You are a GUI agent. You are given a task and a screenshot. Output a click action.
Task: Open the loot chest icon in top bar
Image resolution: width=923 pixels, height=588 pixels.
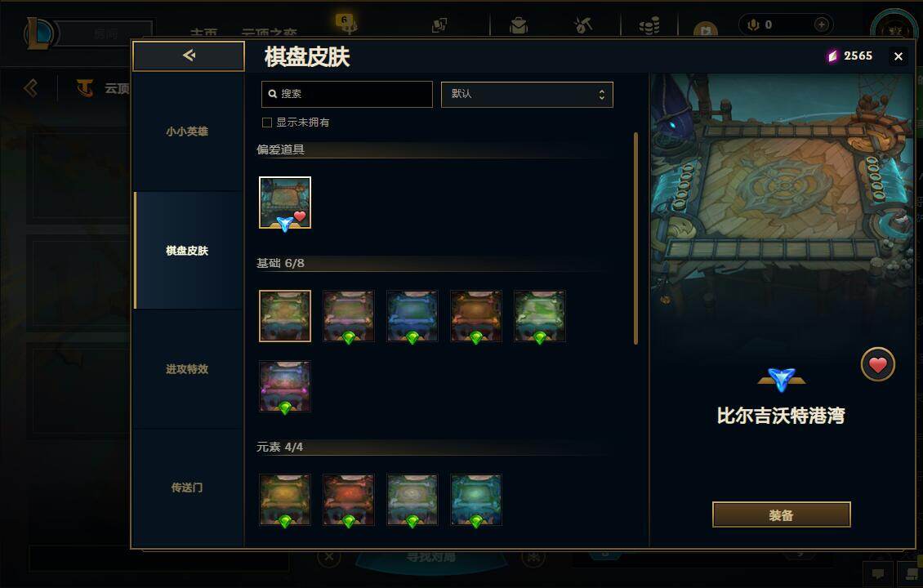pyautogui.click(x=519, y=25)
